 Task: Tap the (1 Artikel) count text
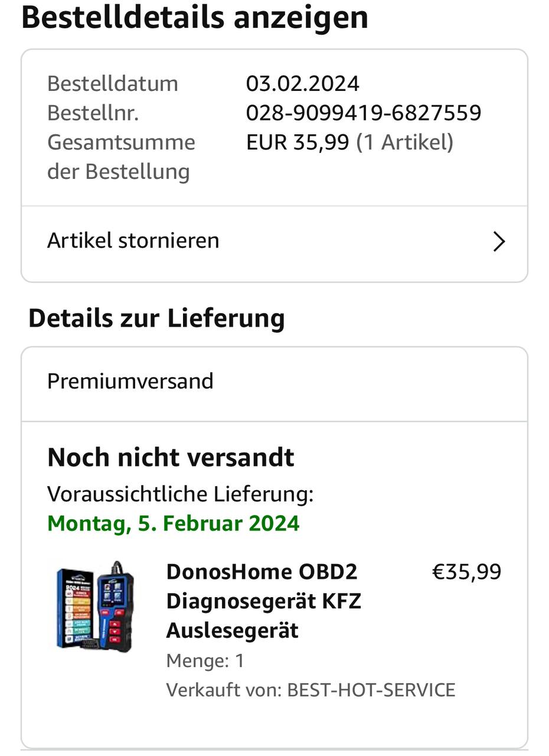[x=404, y=142]
